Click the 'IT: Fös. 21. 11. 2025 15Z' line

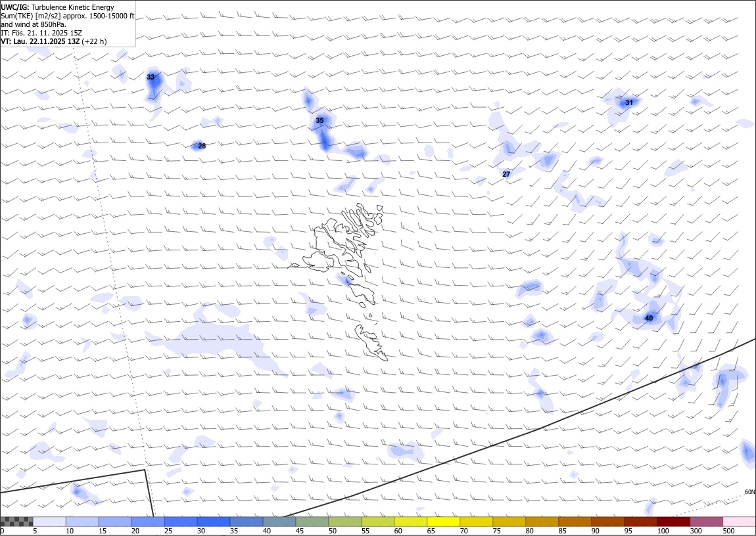41,33
